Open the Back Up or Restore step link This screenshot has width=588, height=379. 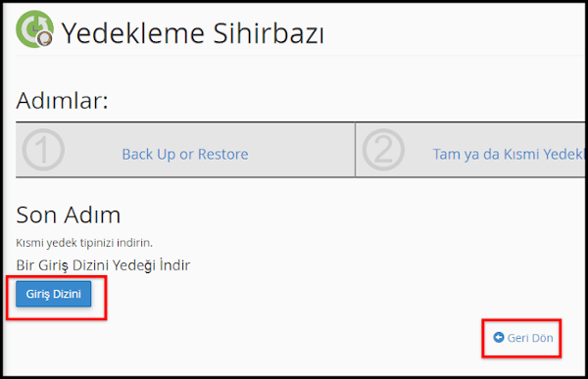[185, 154]
